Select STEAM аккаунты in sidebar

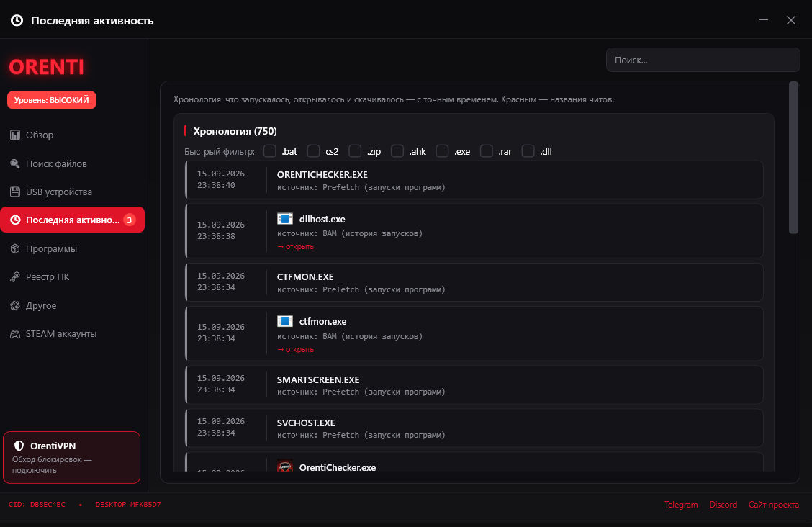click(x=73, y=334)
